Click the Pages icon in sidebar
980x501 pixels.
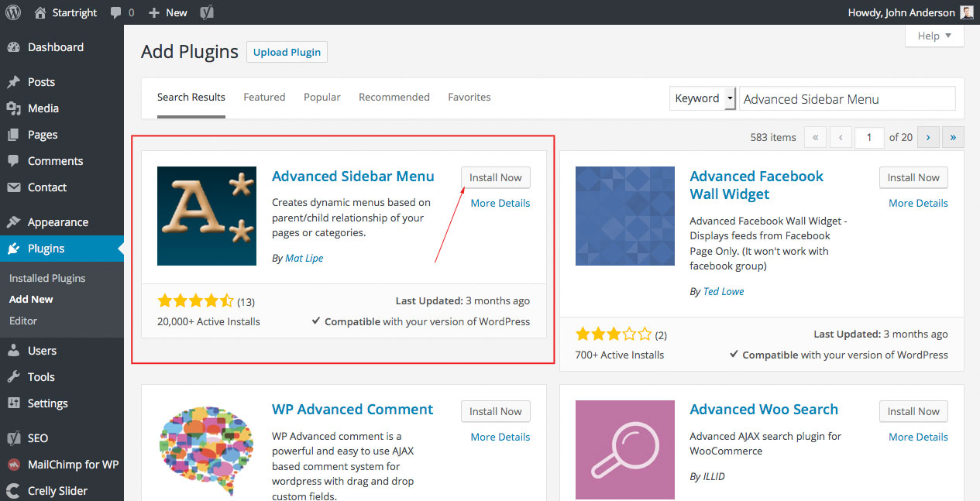(13, 135)
